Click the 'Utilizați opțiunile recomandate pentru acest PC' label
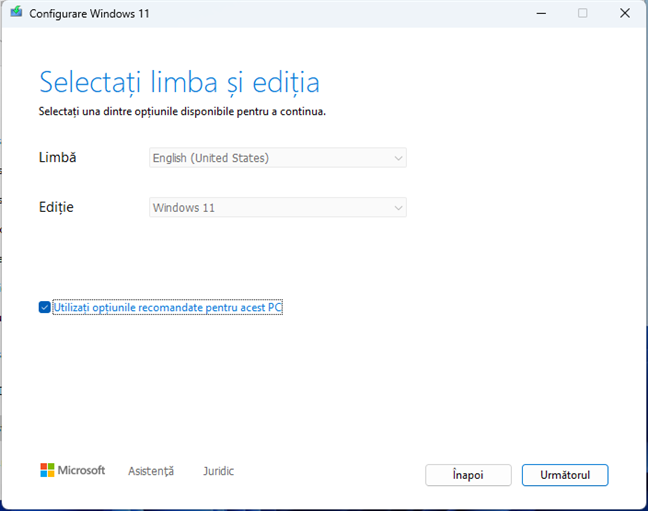648x511 pixels. tap(168, 307)
